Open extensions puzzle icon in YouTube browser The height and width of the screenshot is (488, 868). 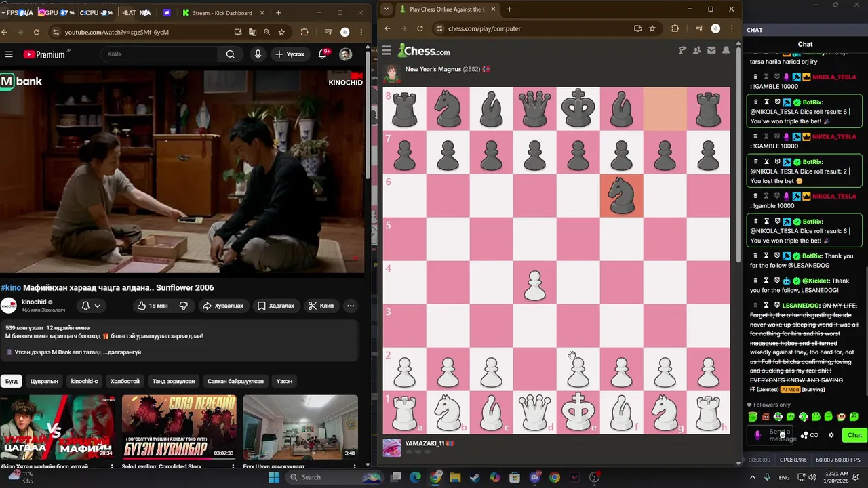[x=304, y=32]
